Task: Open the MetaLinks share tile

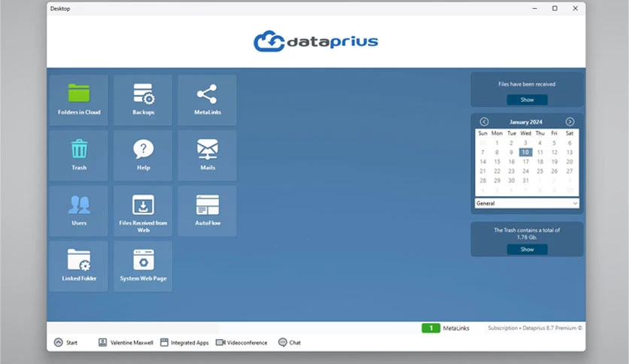Action: pos(208,100)
